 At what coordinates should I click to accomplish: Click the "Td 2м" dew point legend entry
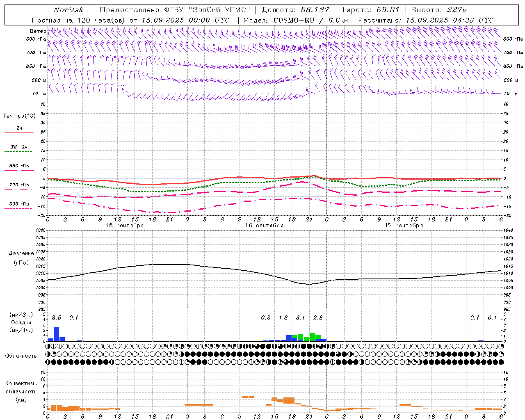(19, 147)
